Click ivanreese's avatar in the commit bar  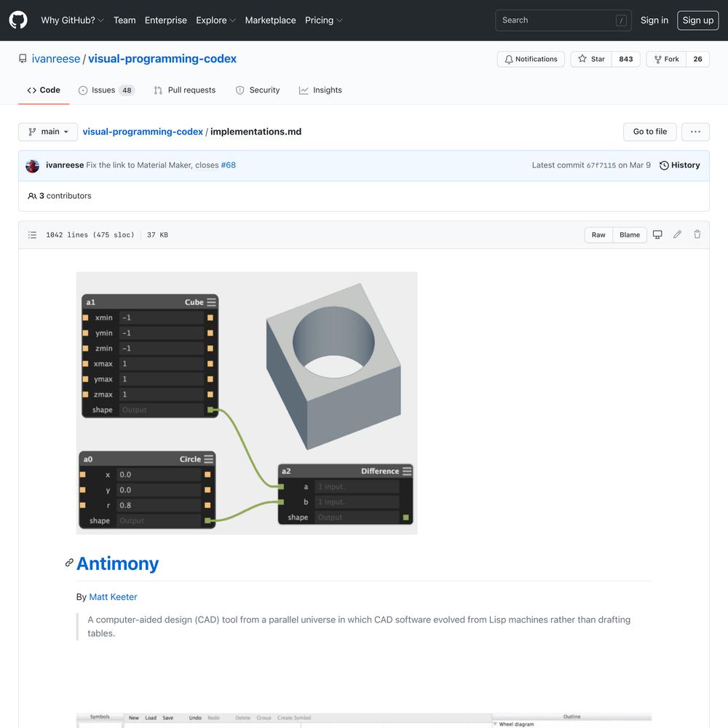pos(33,166)
